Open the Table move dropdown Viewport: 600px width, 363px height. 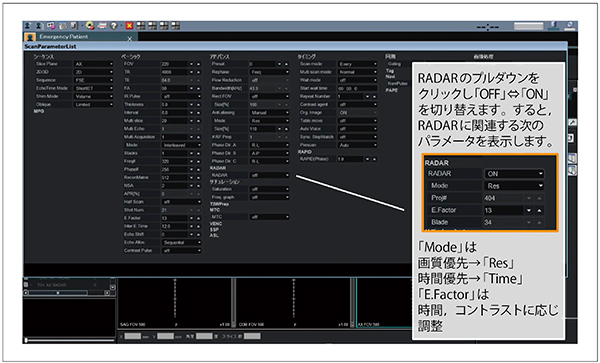pos(357,120)
